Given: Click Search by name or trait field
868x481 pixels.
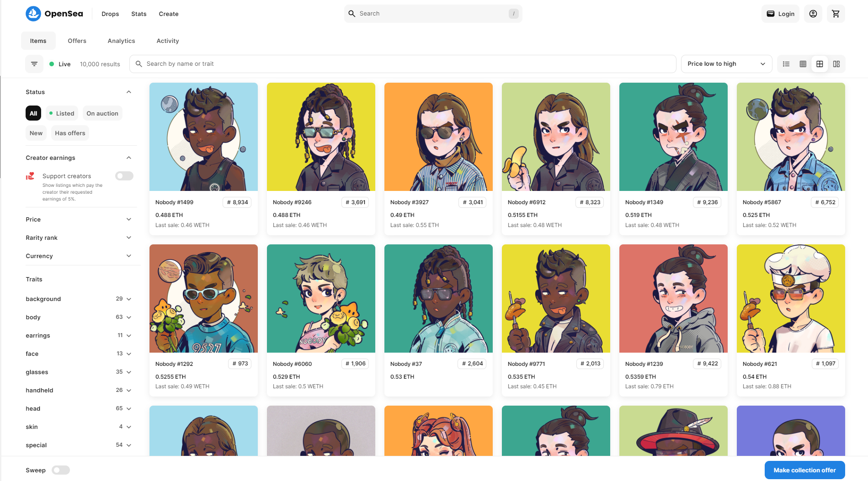Looking at the screenshot, I should pyautogui.click(x=403, y=64).
